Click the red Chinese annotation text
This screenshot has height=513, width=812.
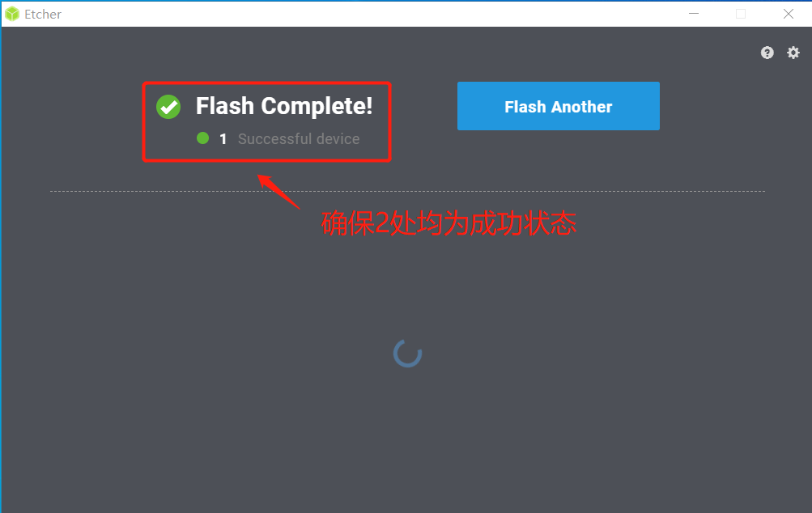click(x=449, y=223)
